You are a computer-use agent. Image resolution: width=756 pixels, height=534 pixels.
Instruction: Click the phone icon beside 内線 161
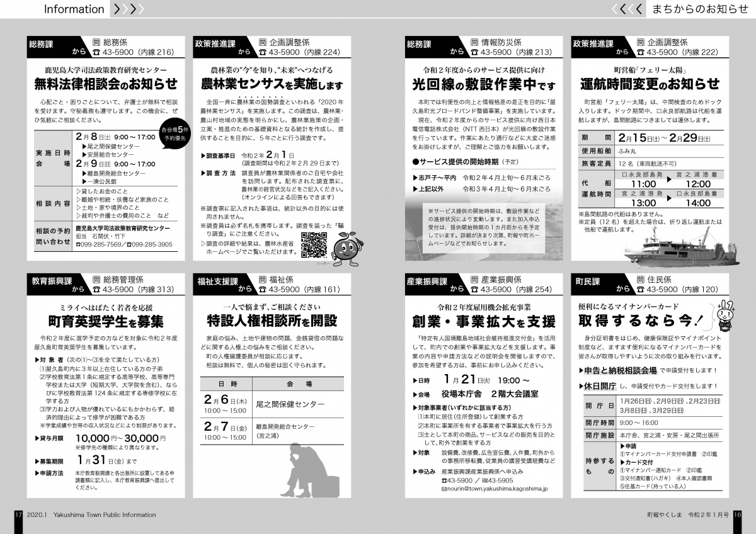click(x=263, y=290)
